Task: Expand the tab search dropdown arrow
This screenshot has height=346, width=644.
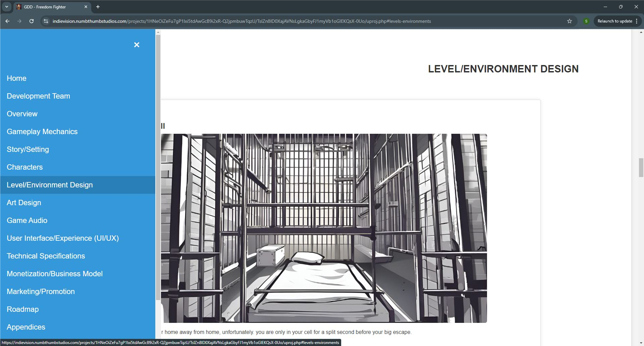Action: pos(6,7)
